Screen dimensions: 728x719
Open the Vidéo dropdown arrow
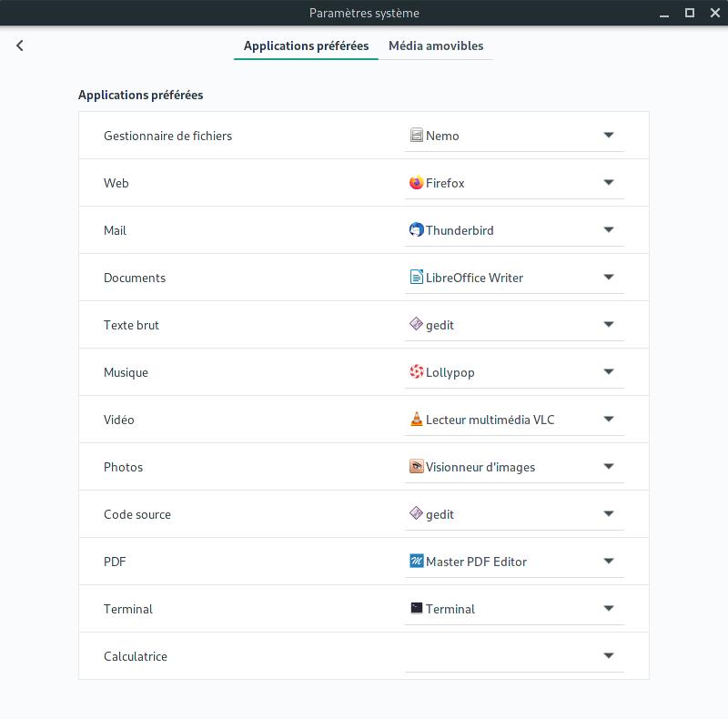pyautogui.click(x=609, y=419)
